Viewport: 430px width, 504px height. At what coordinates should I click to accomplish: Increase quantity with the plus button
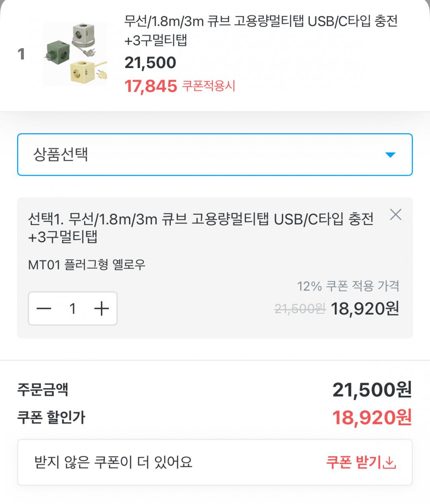102,309
